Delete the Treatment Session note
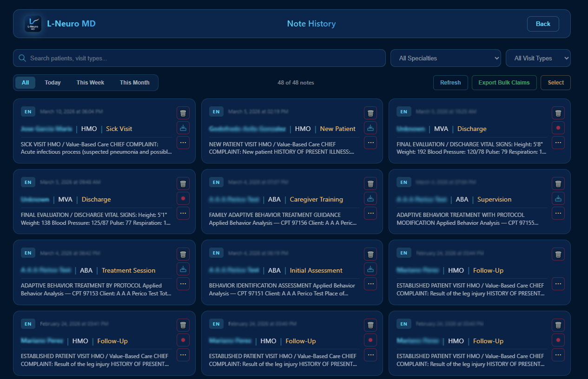588x379 pixels. pyautogui.click(x=183, y=254)
